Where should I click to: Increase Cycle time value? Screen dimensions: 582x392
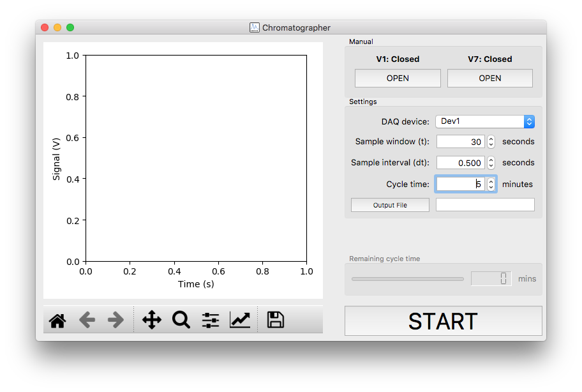coord(491,181)
